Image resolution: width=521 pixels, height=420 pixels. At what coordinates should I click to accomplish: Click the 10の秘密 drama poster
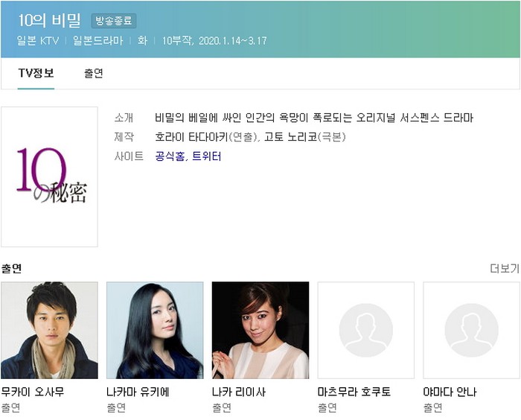tap(50, 176)
